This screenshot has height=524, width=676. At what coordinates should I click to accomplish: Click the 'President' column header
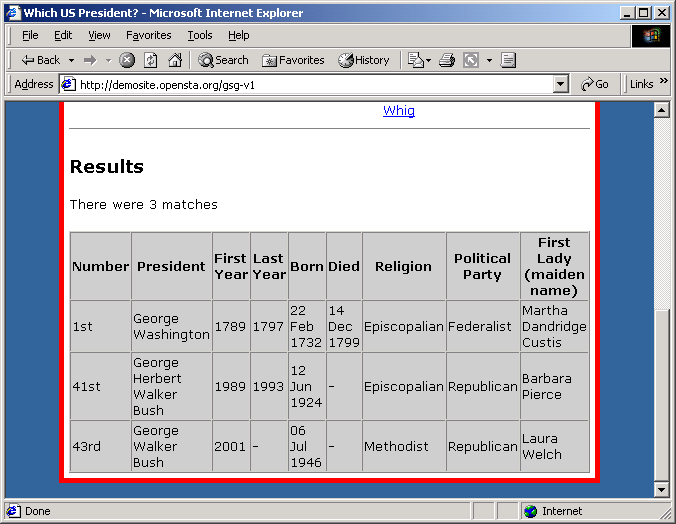[171, 266]
